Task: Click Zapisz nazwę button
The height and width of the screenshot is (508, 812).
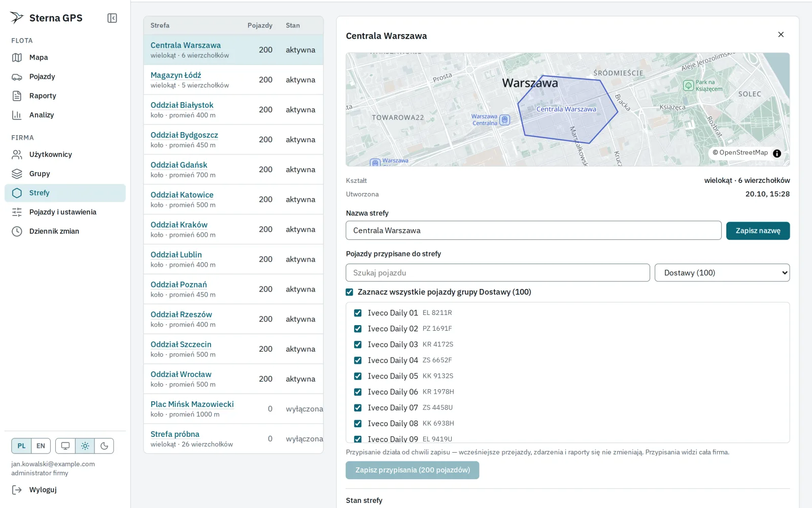Action: tap(758, 231)
